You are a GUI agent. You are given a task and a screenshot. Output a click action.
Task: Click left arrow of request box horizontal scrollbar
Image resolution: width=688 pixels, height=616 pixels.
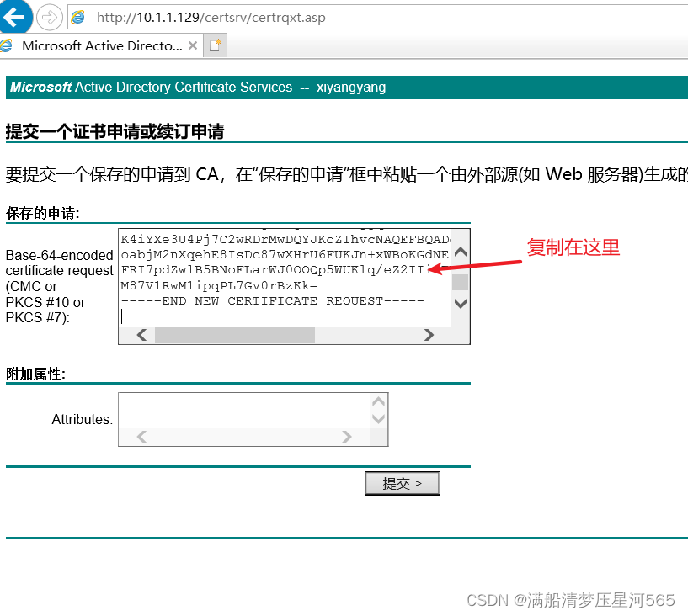click(141, 335)
